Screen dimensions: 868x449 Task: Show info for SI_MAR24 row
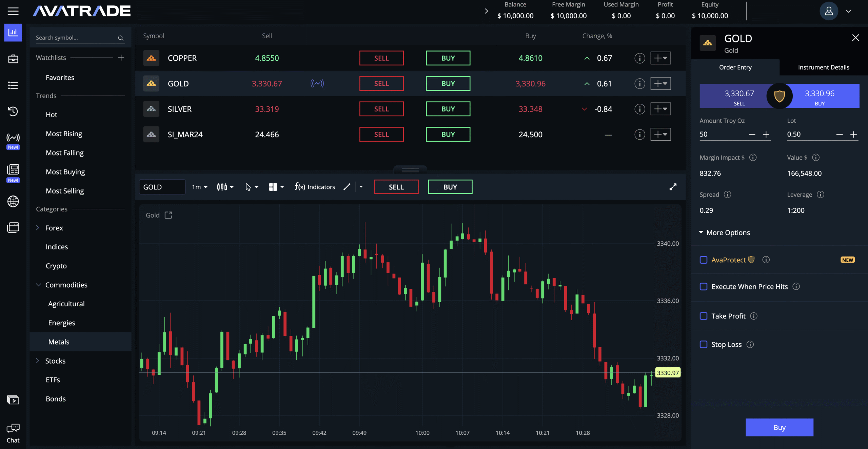coord(639,135)
